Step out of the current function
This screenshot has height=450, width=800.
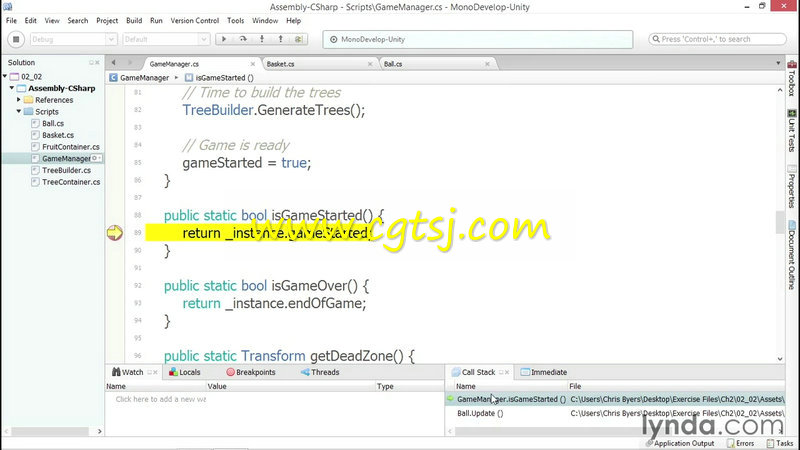(280, 39)
